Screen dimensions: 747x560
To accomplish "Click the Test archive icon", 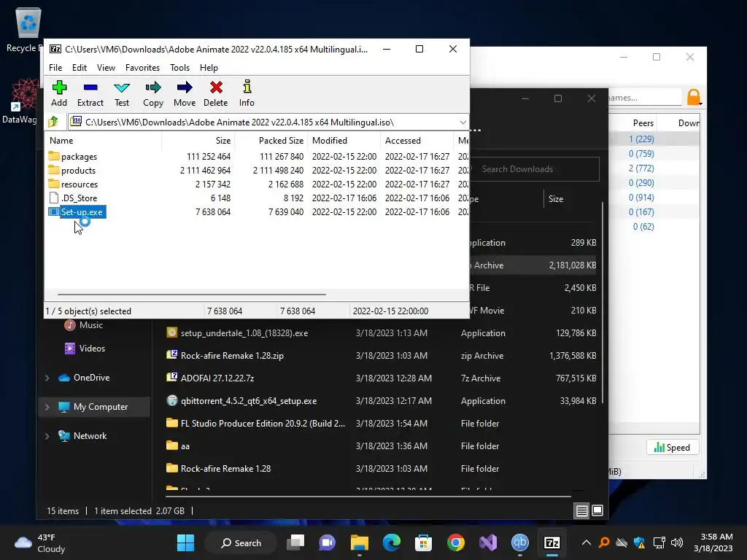I will point(122,93).
